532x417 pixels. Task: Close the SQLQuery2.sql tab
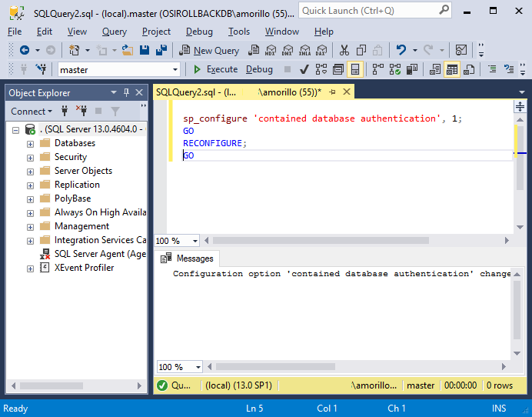pos(347,92)
